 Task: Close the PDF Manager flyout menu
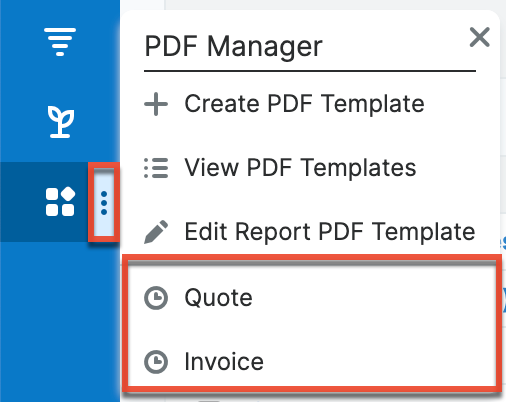click(x=479, y=37)
